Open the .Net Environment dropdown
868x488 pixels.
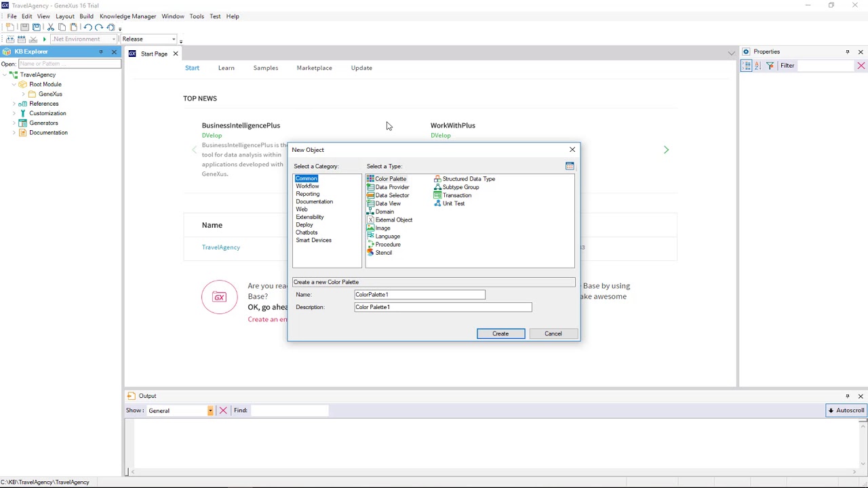[x=113, y=39]
